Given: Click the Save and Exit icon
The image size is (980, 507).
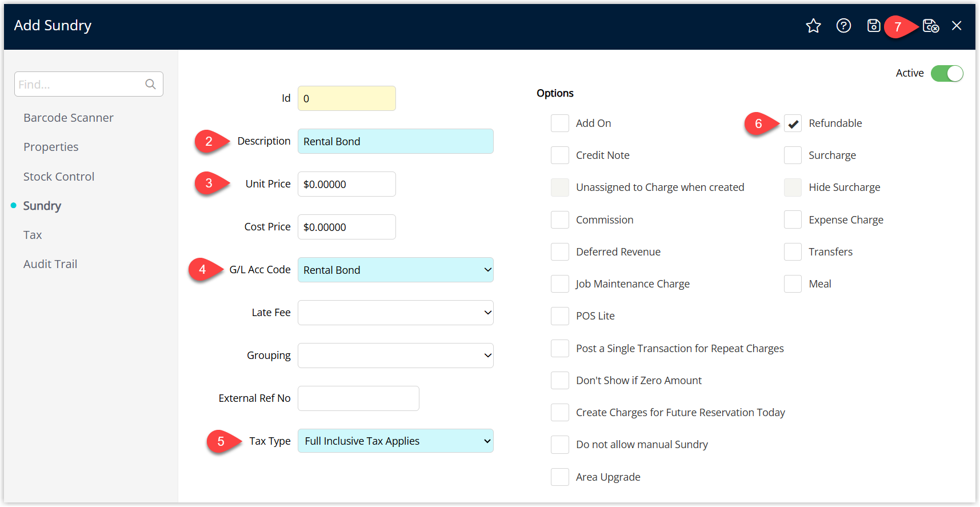Looking at the screenshot, I should click(x=931, y=26).
